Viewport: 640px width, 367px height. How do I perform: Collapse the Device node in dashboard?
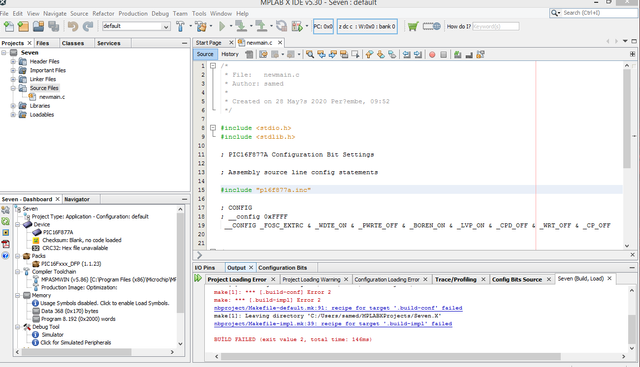(x=18, y=225)
